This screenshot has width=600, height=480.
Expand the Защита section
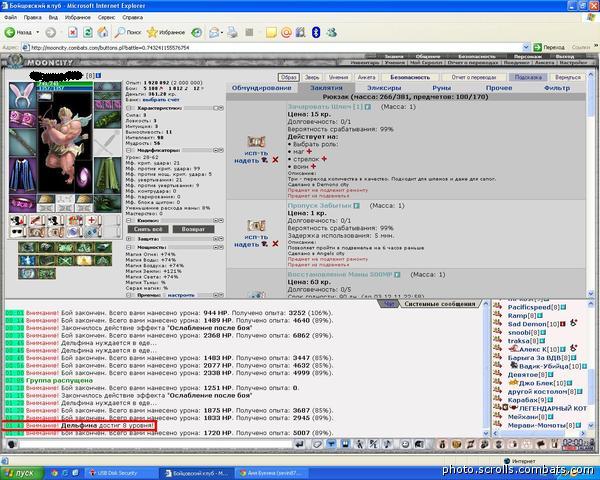click(x=129, y=238)
